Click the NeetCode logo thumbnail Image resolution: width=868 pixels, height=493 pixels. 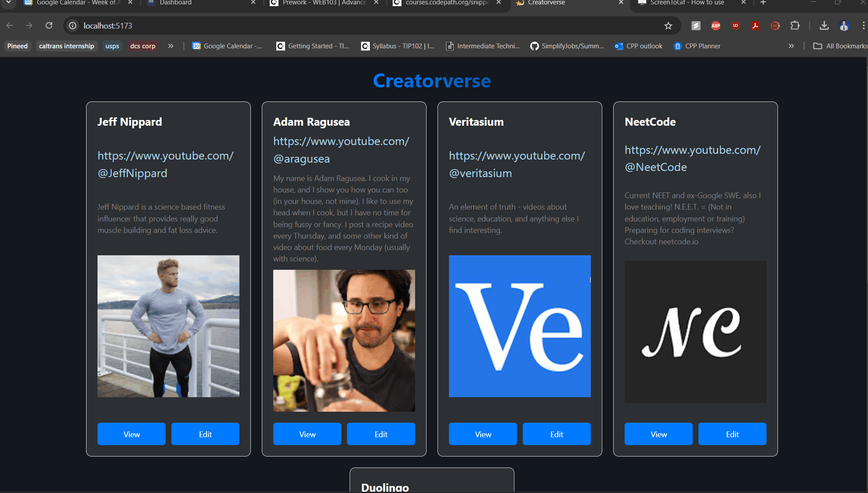pos(695,332)
